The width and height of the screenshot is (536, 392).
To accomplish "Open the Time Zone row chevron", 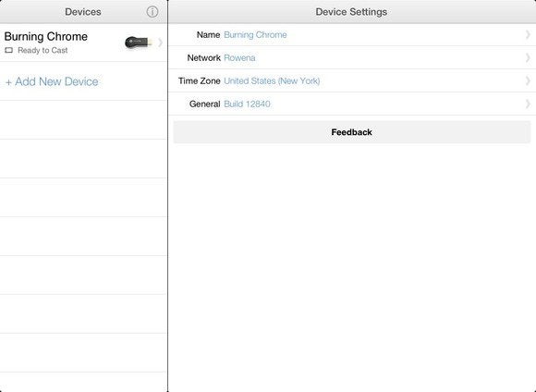I will click(528, 80).
